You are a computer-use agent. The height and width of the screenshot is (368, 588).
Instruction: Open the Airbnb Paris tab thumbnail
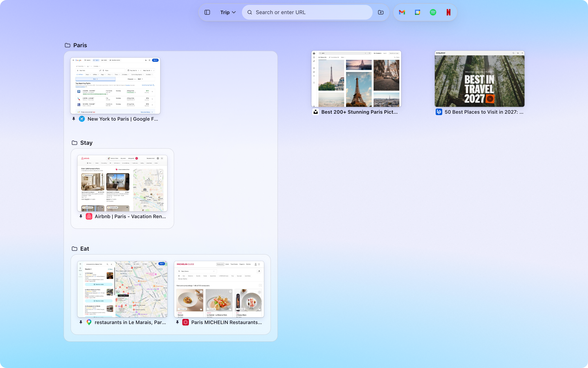coord(122,183)
